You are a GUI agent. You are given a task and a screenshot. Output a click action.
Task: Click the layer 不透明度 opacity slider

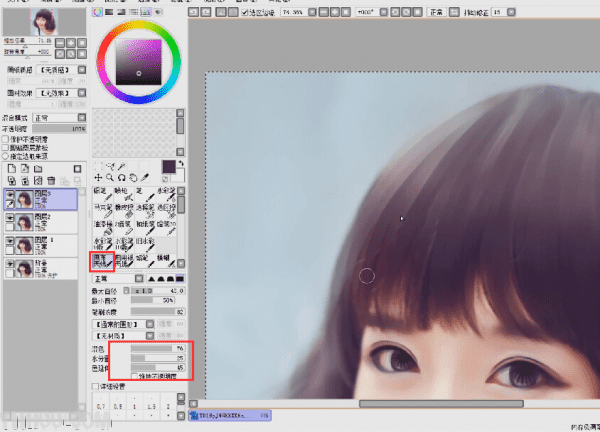pos(59,129)
